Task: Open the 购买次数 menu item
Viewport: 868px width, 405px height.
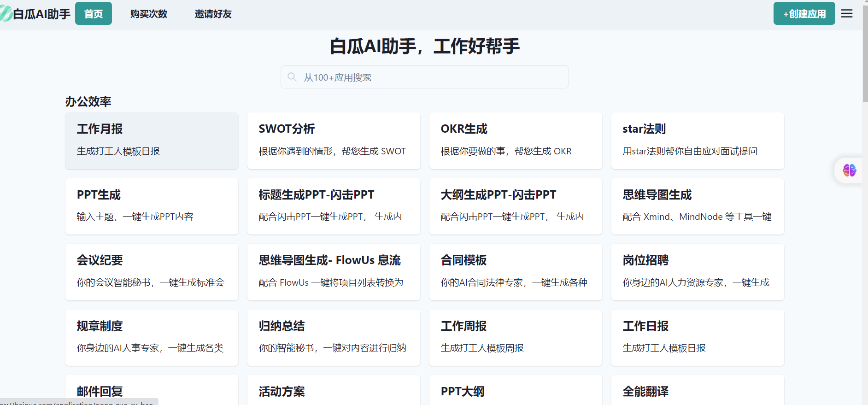Action: pos(148,14)
